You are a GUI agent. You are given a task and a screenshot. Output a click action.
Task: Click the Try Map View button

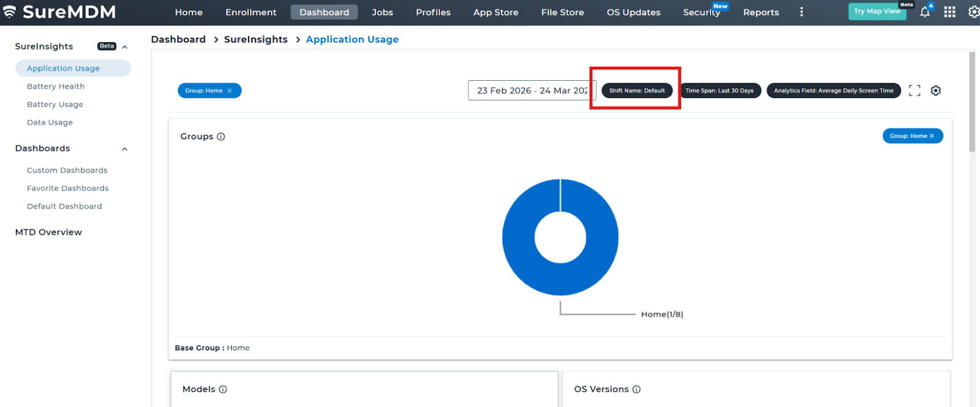876,12
